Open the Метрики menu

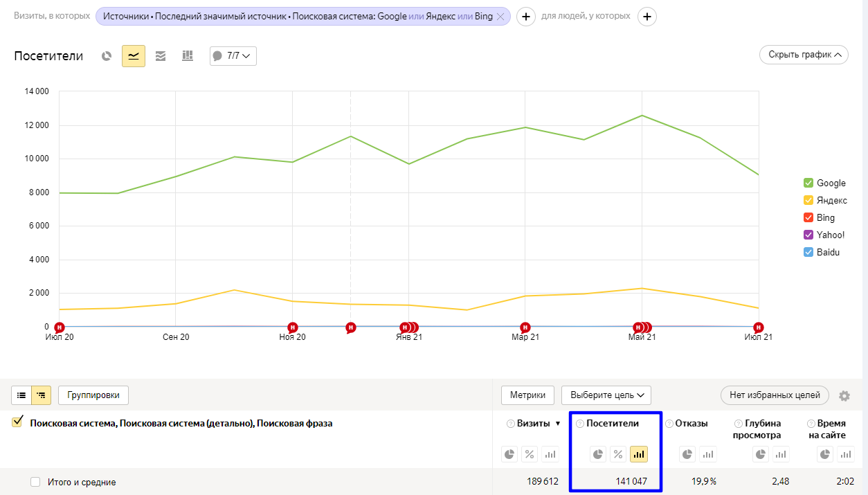(x=527, y=395)
